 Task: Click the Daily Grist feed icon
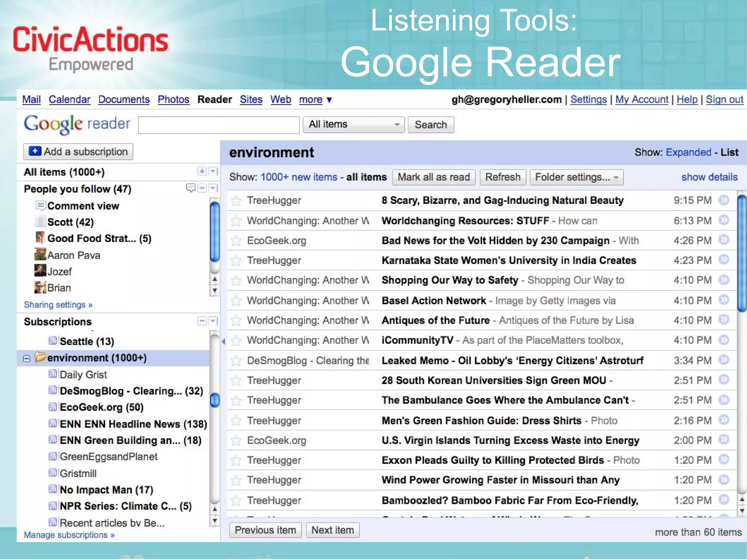[53, 374]
